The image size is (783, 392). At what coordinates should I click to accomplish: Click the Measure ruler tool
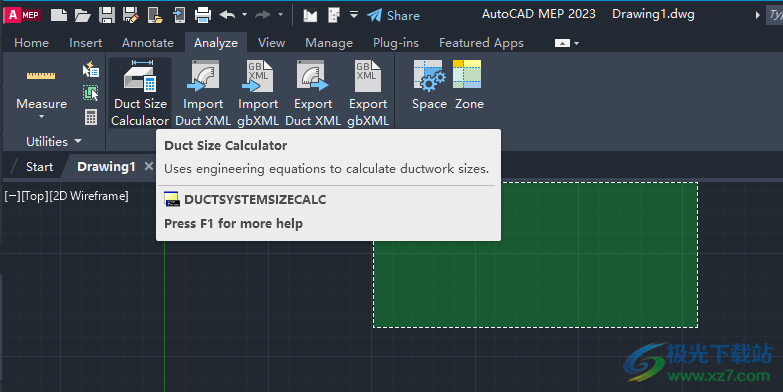41,76
